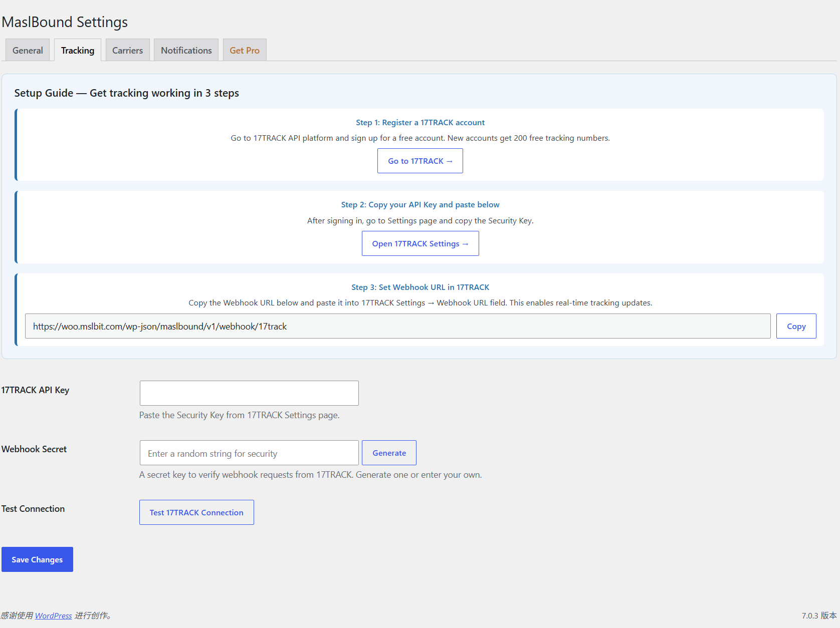Focus the 17TRACK API Key input
Image resolution: width=840 pixels, height=628 pixels.
[x=249, y=393]
